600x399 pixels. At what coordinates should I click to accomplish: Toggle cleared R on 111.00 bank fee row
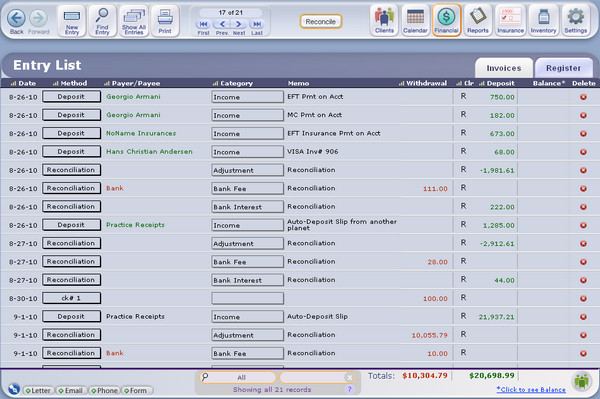tap(463, 188)
